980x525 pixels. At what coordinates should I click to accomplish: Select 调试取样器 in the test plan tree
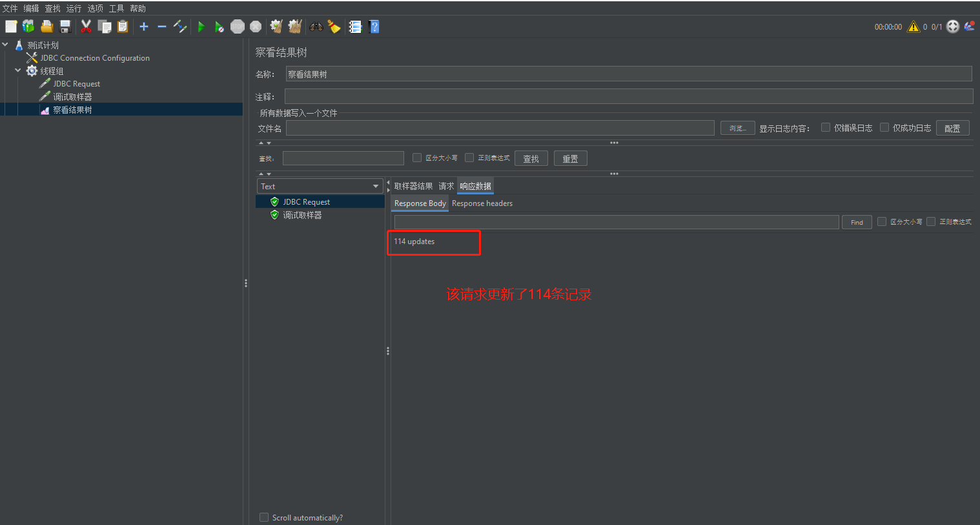[72, 97]
